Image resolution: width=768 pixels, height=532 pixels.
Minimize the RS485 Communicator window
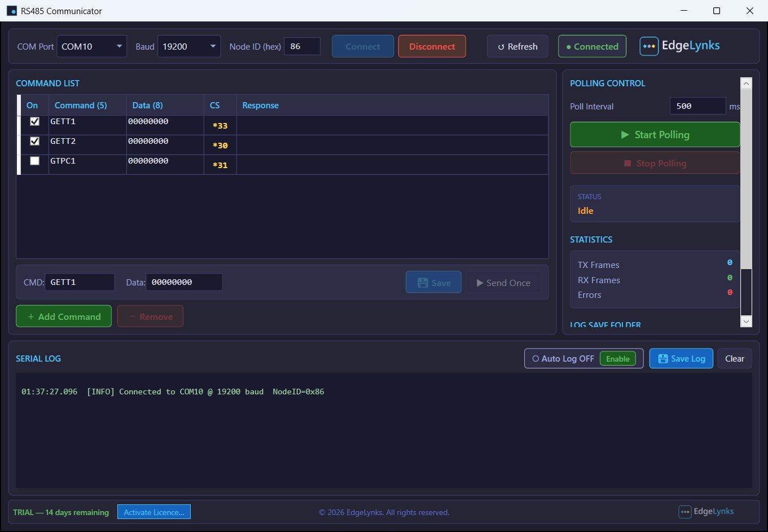pos(684,11)
